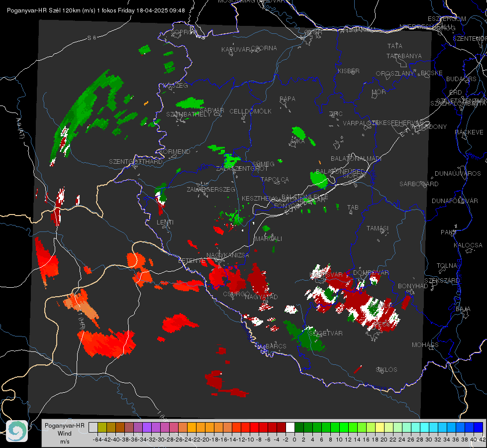This screenshot has height=448, width=487.
Task: Click the DUNAUJVAROS city label
Action: point(458,174)
